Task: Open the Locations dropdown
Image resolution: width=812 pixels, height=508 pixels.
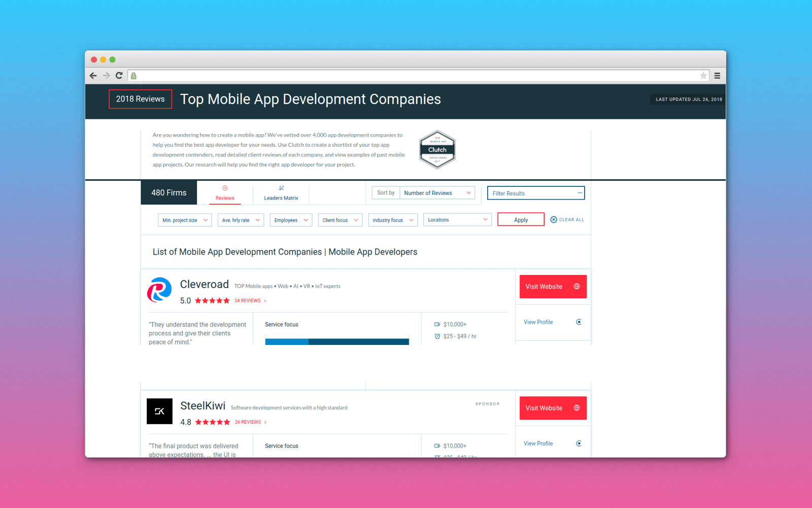Action: tap(457, 220)
